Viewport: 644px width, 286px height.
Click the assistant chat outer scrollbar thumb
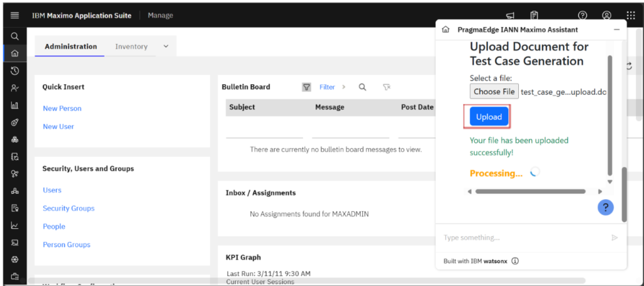tap(625, 194)
